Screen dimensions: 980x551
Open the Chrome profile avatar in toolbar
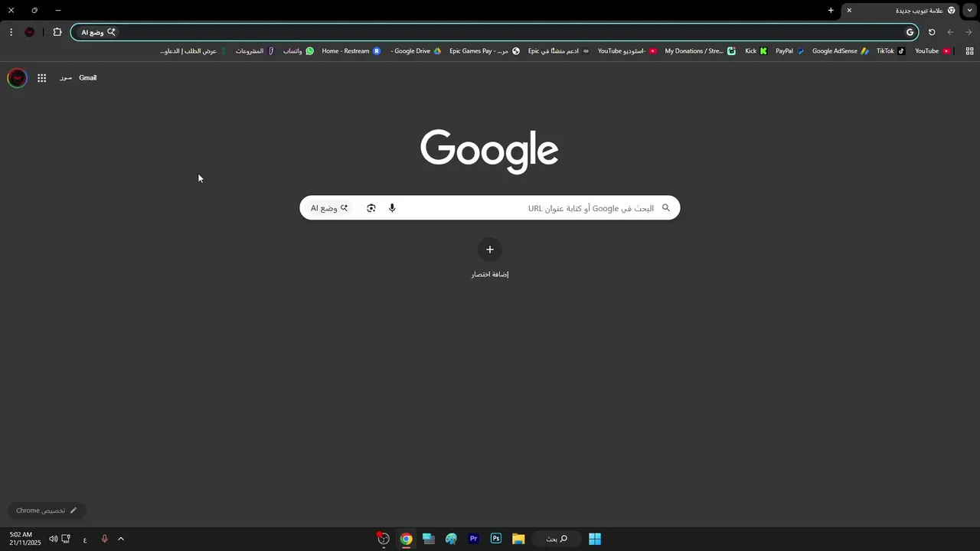tap(30, 32)
